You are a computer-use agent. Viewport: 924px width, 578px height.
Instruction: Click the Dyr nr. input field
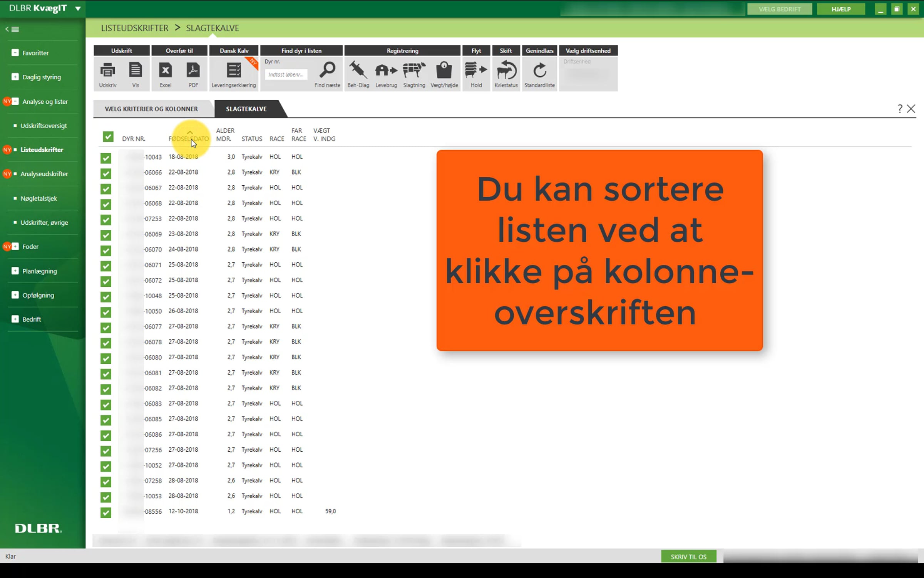point(286,74)
